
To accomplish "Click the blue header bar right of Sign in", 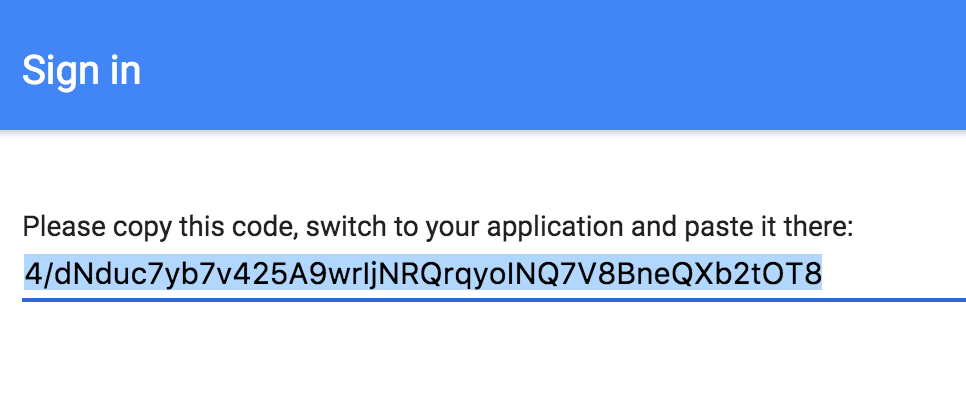I will click(x=554, y=65).
